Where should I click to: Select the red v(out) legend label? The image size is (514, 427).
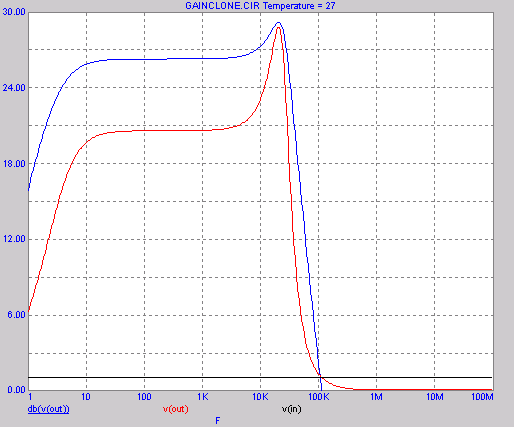coord(176,409)
